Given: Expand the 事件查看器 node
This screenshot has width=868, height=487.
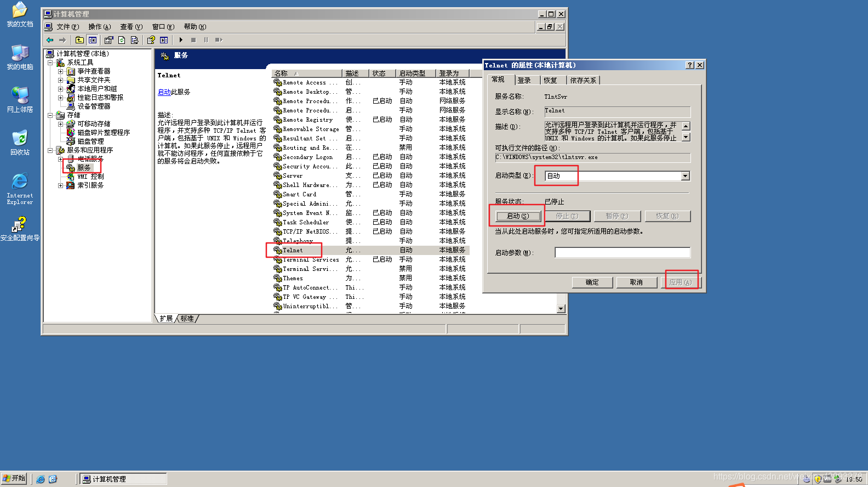Looking at the screenshot, I should click(x=61, y=71).
